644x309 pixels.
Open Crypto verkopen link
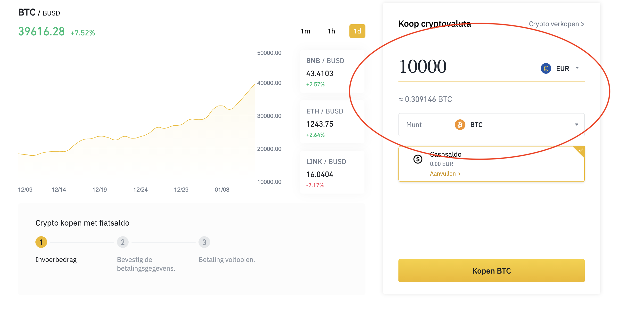click(x=556, y=24)
